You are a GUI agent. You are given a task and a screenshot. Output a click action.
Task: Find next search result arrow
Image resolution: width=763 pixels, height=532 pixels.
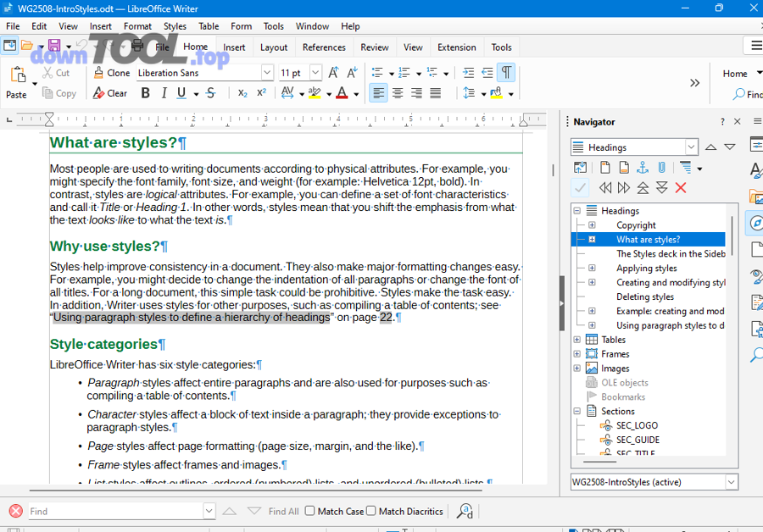(x=254, y=511)
